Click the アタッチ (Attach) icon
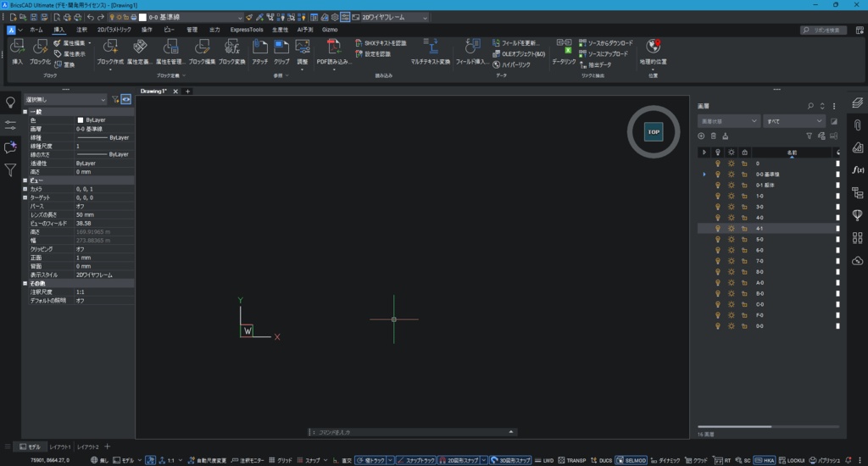Image resolution: width=868 pixels, height=466 pixels. [x=259, y=47]
